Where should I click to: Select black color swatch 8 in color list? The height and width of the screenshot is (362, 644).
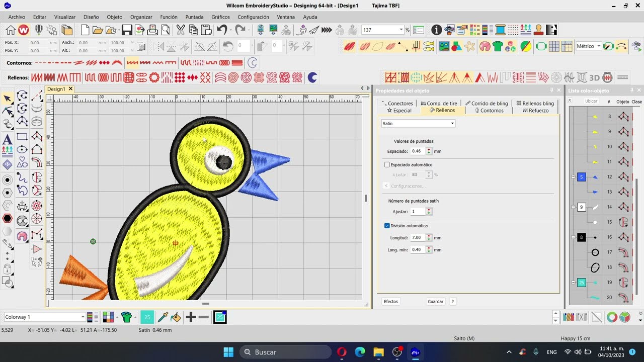pyautogui.click(x=581, y=237)
